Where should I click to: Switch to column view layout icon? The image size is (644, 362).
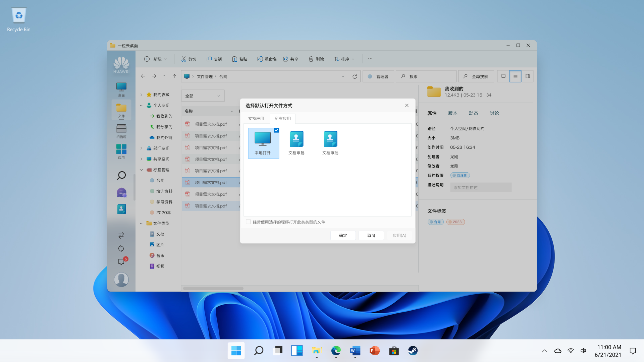click(x=527, y=76)
